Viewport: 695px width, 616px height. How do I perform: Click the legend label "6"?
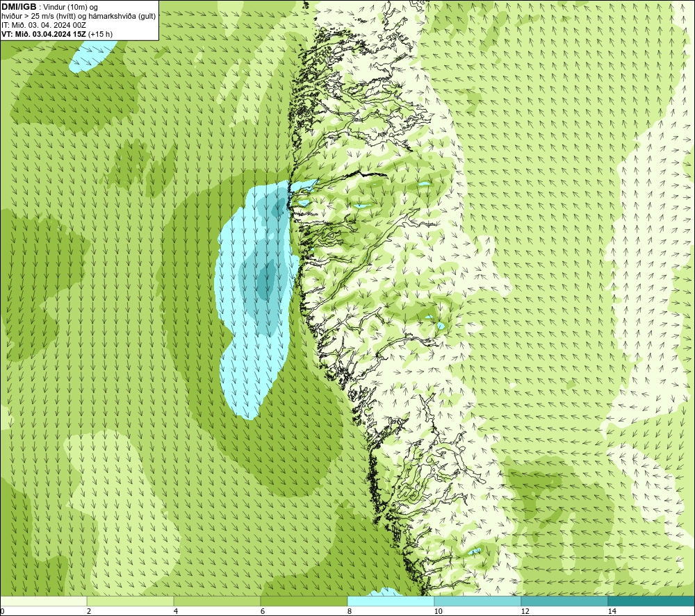(263, 612)
